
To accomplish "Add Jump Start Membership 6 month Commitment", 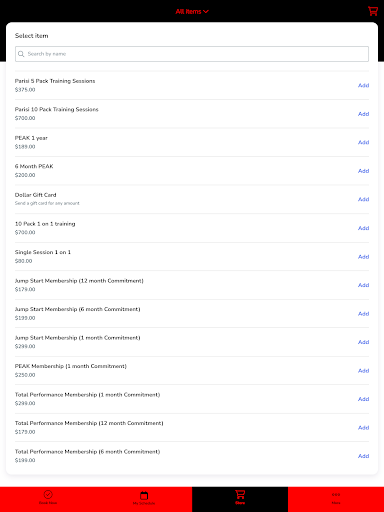I will click(363, 314).
